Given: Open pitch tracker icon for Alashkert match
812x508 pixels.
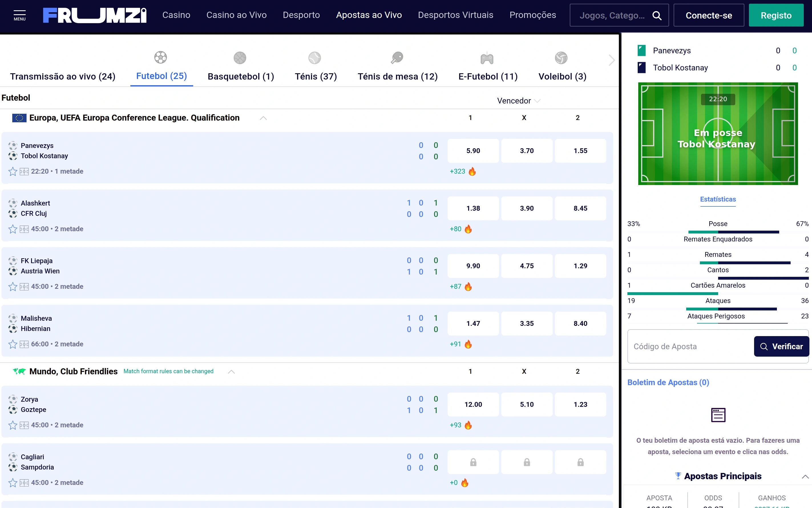Looking at the screenshot, I should click(24, 229).
